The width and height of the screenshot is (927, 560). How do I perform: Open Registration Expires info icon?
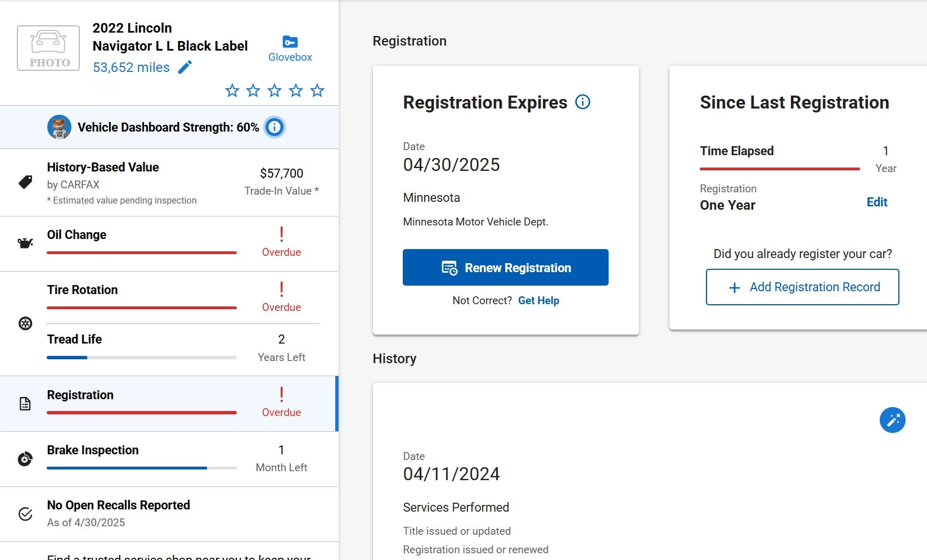tap(583, 102)
